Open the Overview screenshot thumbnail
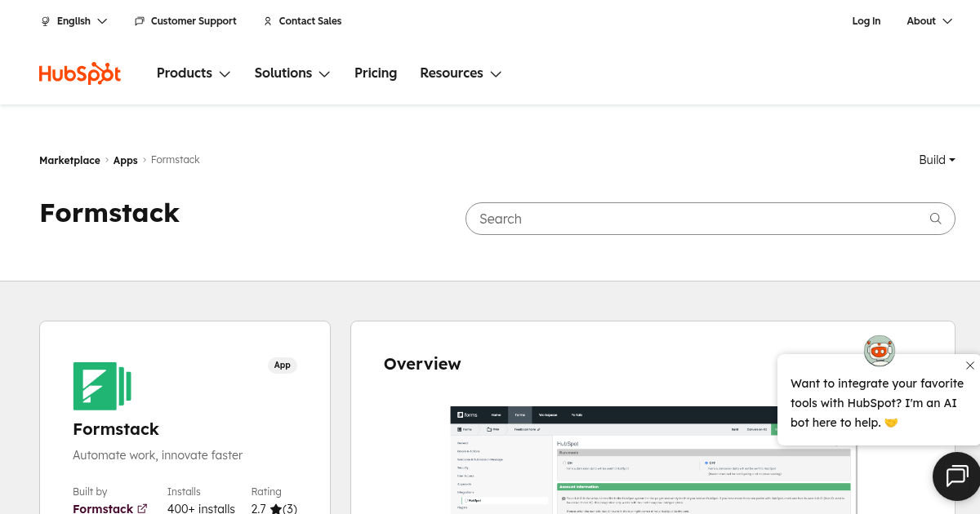980x514 pixels. click(653, 459)
